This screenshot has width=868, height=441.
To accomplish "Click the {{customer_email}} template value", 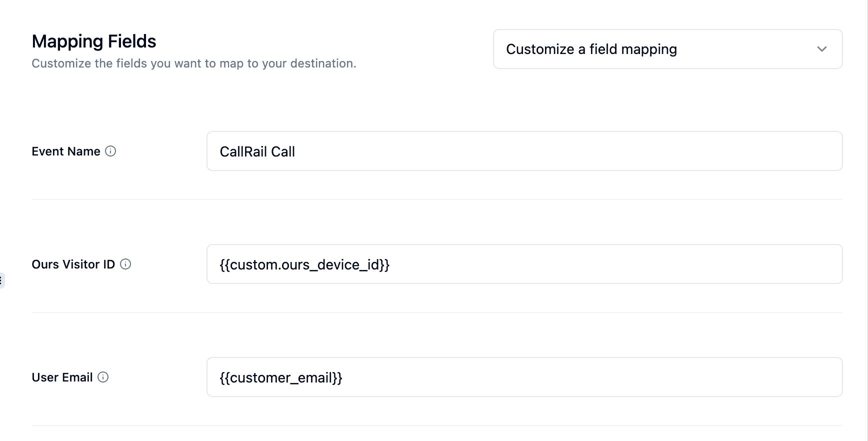I will tap(280, 377).
